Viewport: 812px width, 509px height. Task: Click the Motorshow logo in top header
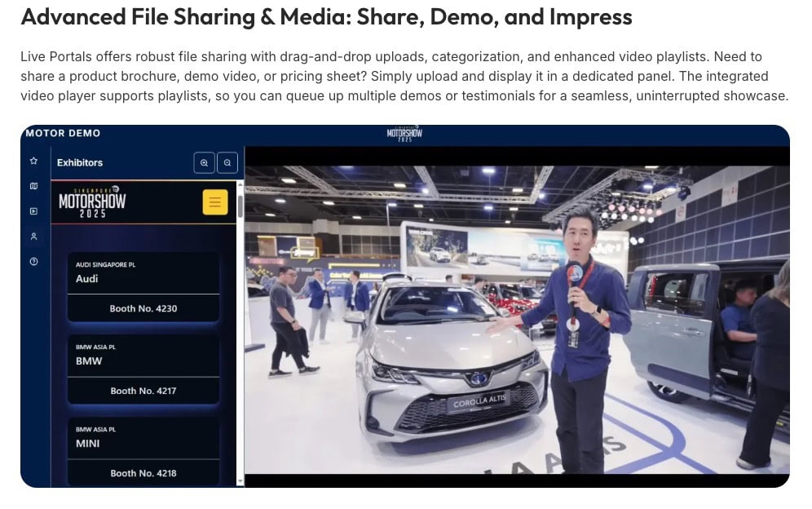coord(404,134)
